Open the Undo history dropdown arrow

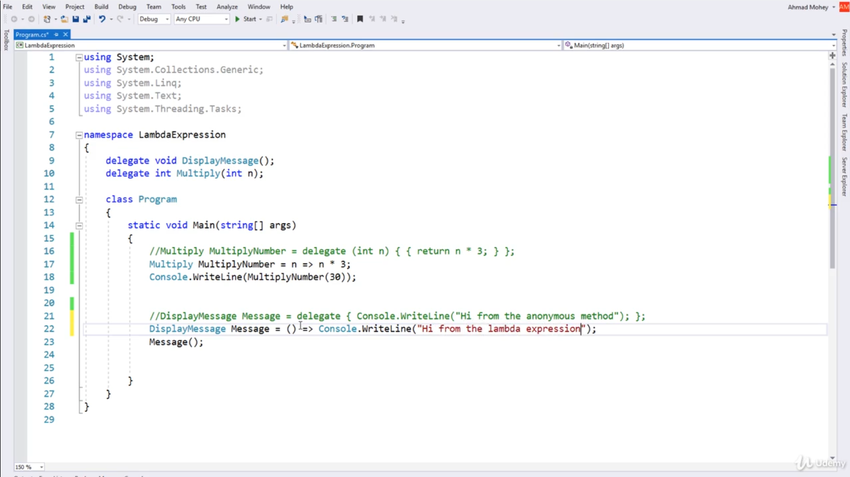click(x=111, y=19)
